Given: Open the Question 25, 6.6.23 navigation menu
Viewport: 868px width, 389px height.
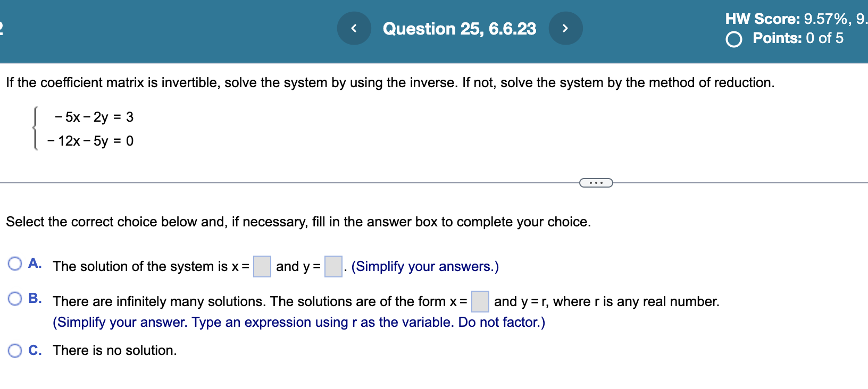Looking at the screenshot, I should 461,28.
